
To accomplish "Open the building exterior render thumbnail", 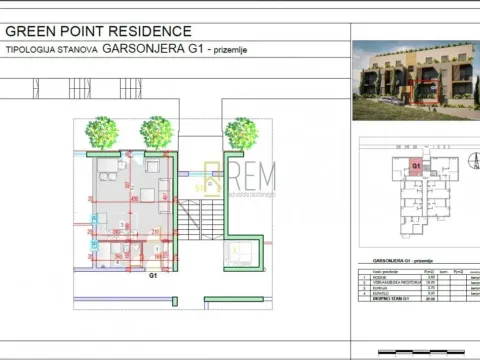I will point(416,80).
